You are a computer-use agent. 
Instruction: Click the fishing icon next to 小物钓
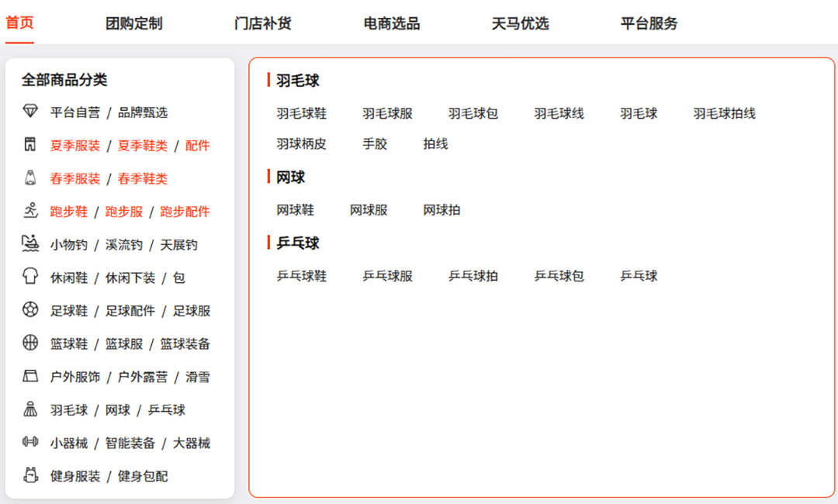tap(30, 243)
